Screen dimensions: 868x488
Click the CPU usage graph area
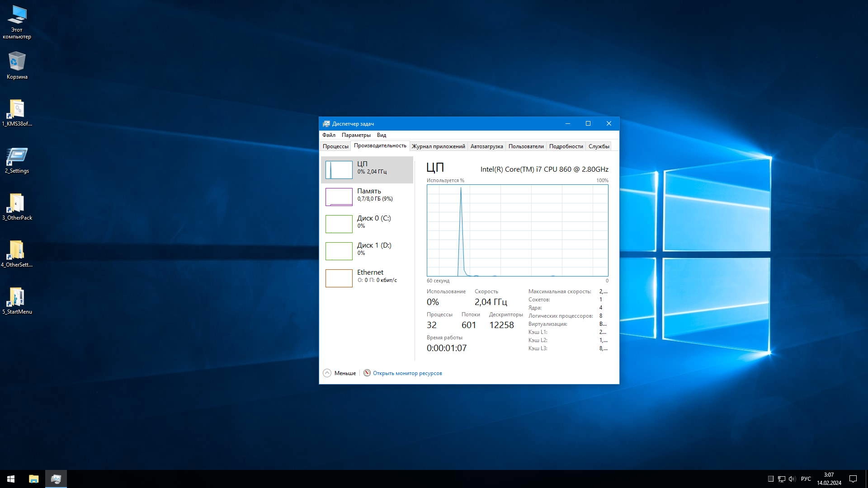click(x=517, y=230)
